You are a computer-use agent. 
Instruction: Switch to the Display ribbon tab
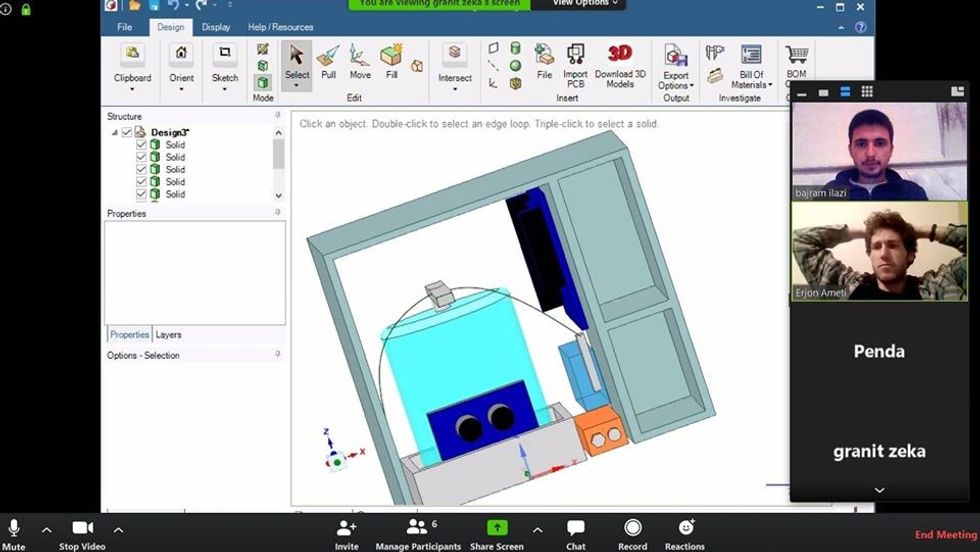coord(216,27)
